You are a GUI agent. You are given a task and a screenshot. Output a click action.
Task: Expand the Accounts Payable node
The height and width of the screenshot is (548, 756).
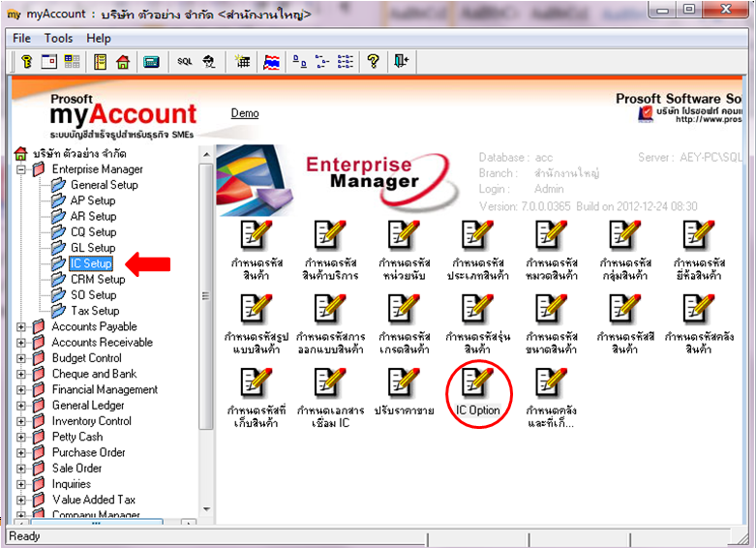[20, 327]
